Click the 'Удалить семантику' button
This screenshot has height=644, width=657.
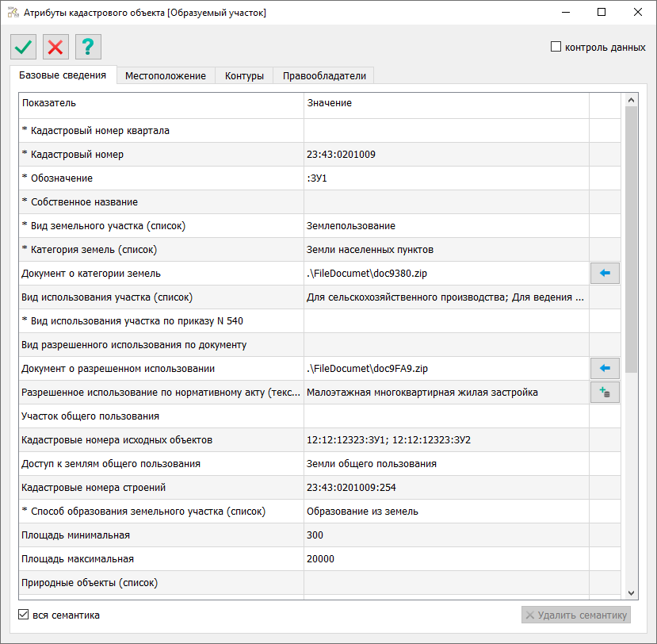(x=576, y=615)
